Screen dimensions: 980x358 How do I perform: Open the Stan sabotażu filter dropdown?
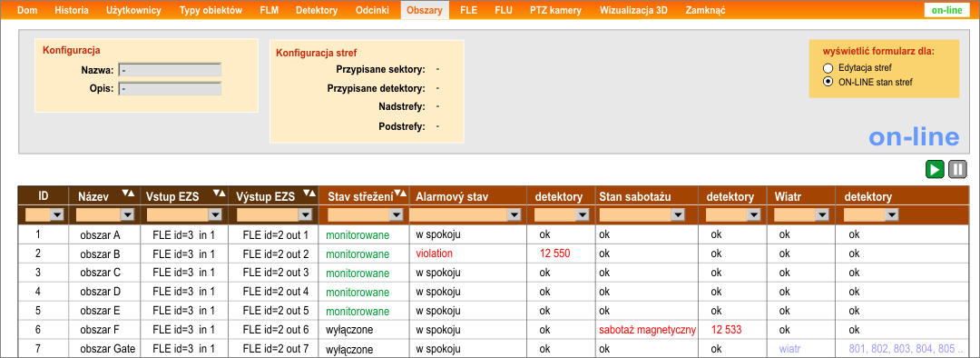click(677, 214)
